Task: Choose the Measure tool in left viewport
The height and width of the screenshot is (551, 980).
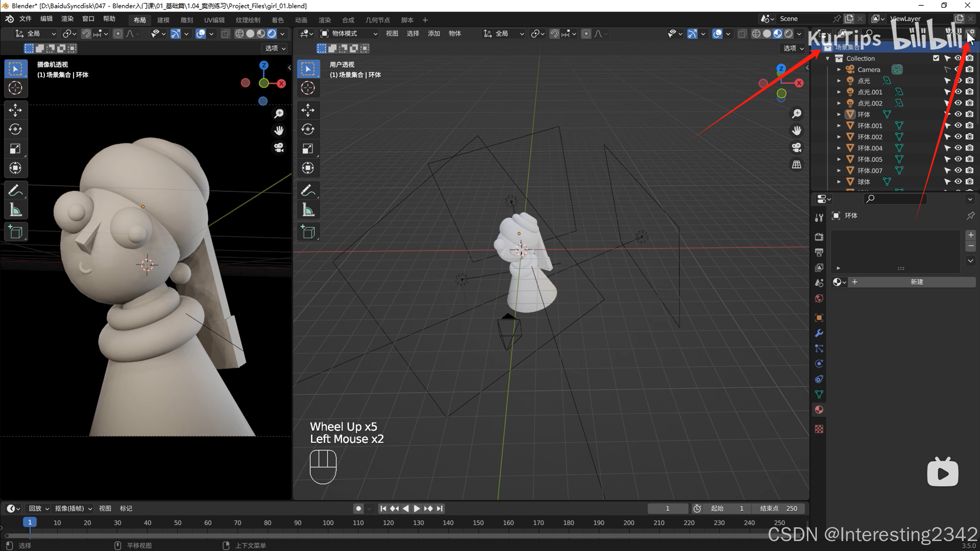Action: [x=15, y=210]
